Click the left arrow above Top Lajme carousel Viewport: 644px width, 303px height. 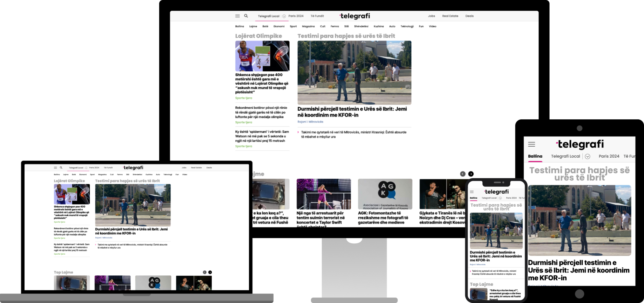pyautogui.click(x=462, y=174)
